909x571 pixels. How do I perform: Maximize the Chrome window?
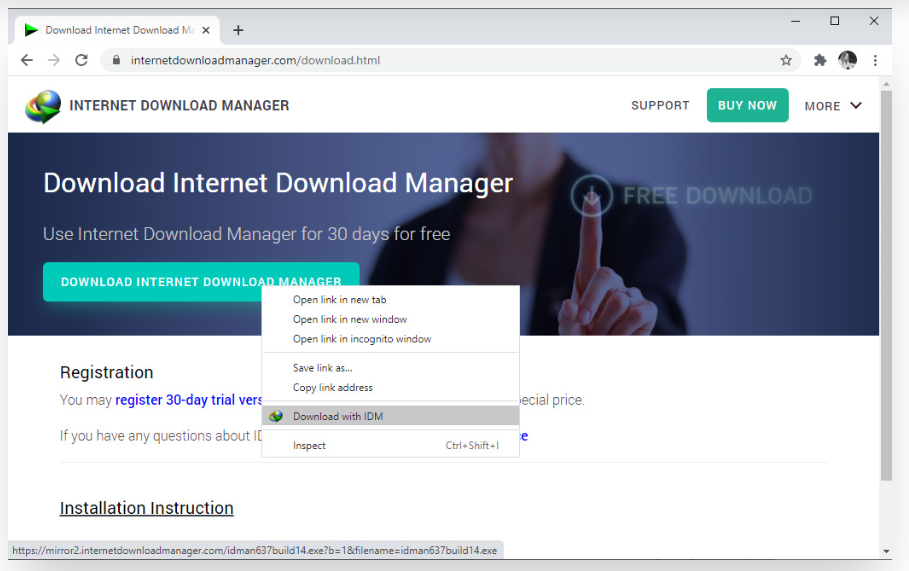pyautogui.click(x=835, y=21)
